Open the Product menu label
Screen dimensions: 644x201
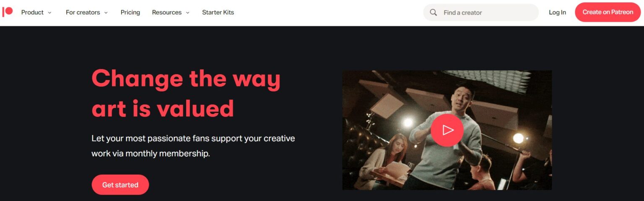coord(32,13)
